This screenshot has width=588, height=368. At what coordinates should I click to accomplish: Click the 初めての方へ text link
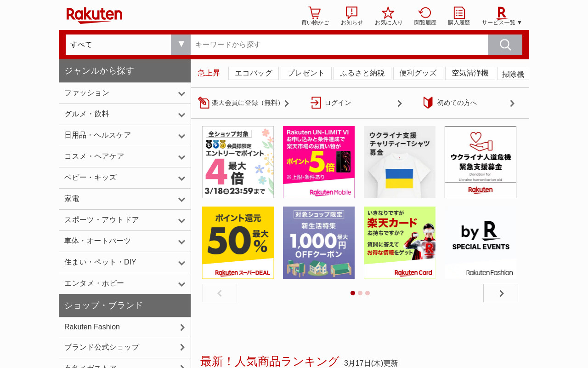point(457,103)
